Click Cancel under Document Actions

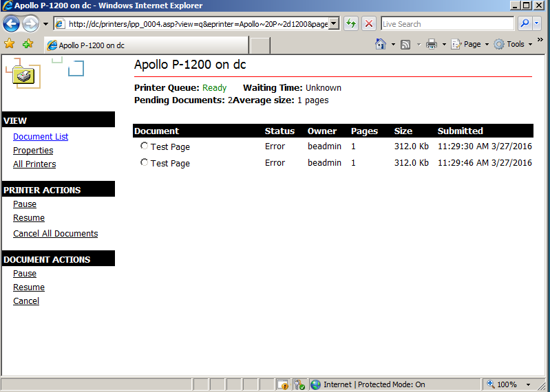26,301
